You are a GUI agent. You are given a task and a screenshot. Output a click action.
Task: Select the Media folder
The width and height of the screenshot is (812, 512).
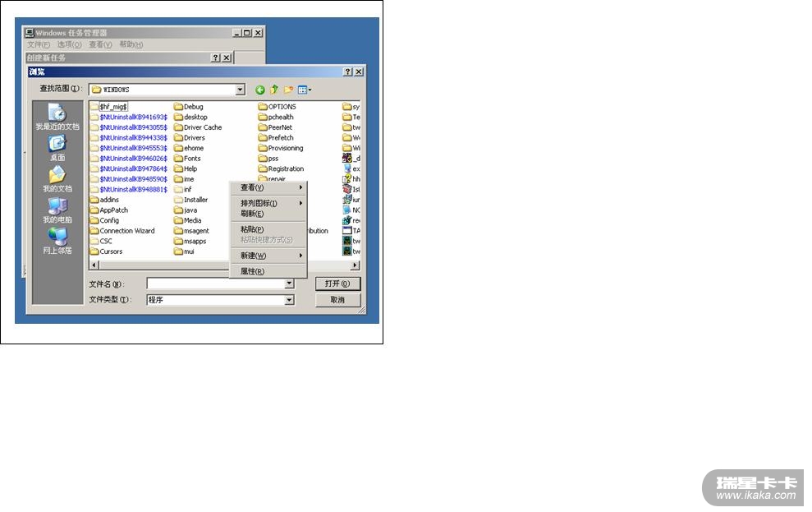188,221
